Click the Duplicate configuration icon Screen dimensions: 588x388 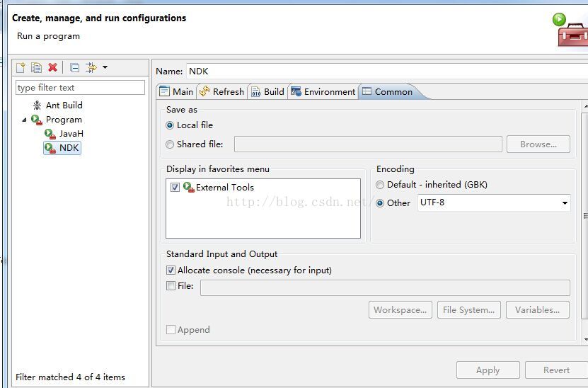36,67
